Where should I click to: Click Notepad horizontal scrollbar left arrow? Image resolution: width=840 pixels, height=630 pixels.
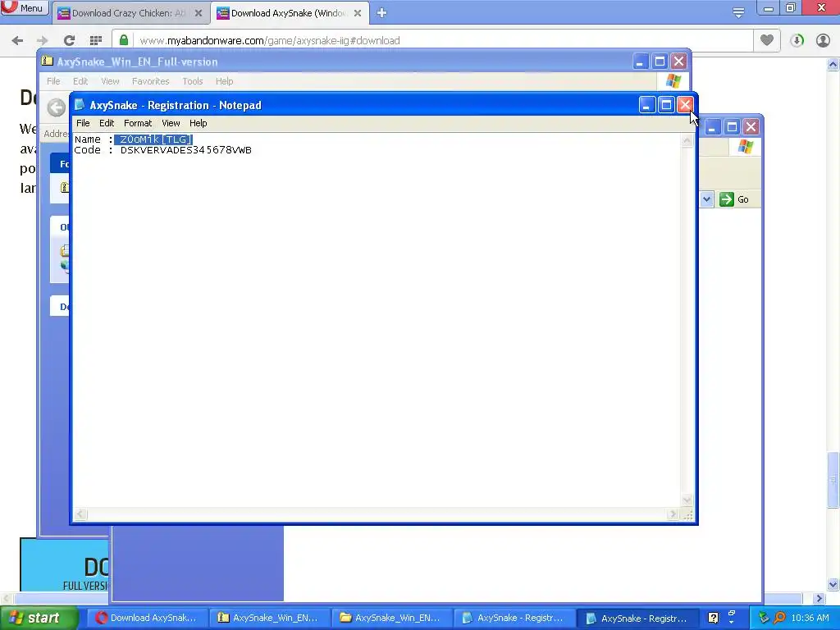pos(81,514)
